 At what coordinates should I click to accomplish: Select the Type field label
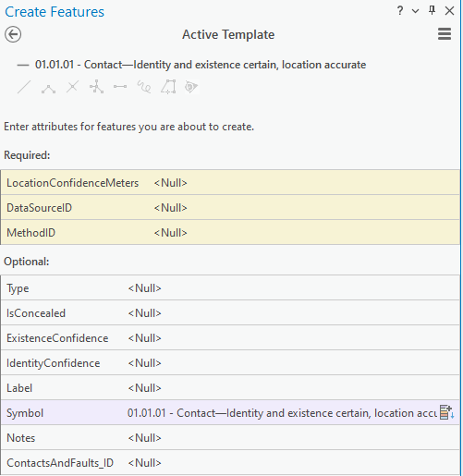[18, 288]
